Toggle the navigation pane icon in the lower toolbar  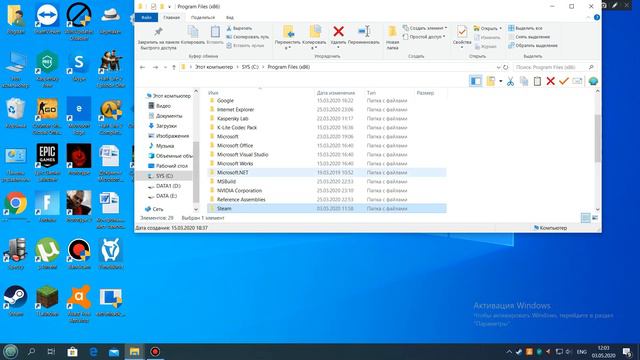tap(476, 81)
